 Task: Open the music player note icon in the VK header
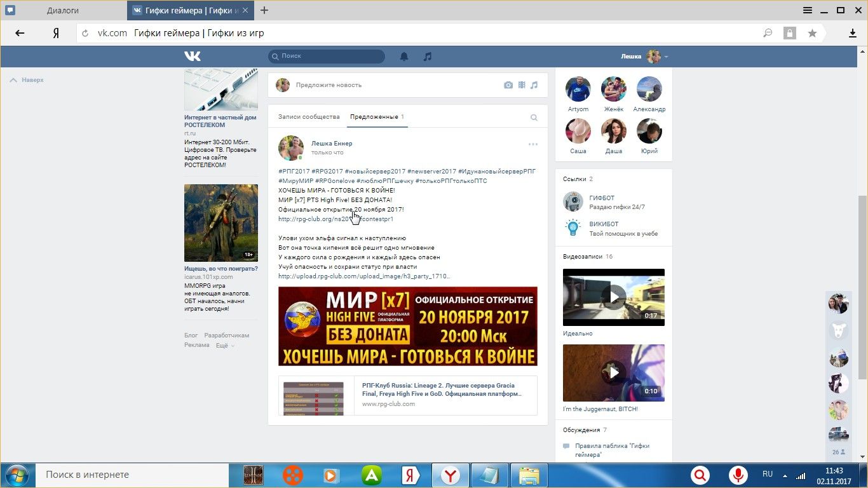click(428, 57)
